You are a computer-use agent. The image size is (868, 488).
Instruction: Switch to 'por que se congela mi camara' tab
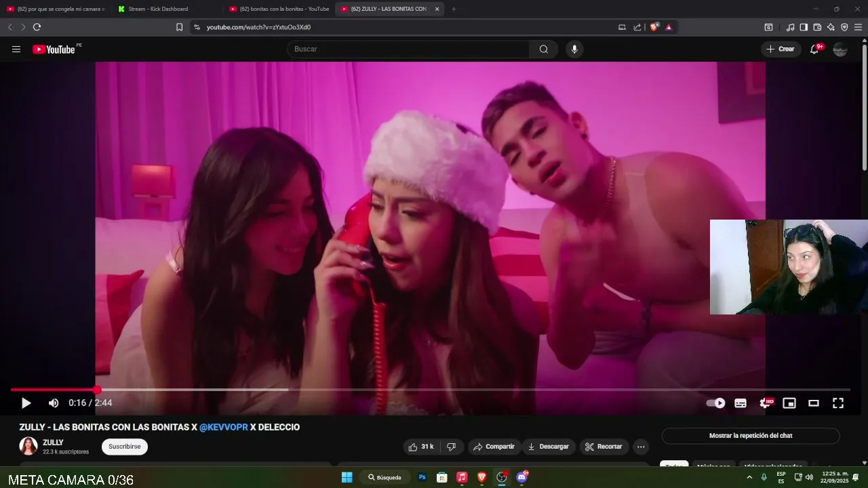point(56,9)
